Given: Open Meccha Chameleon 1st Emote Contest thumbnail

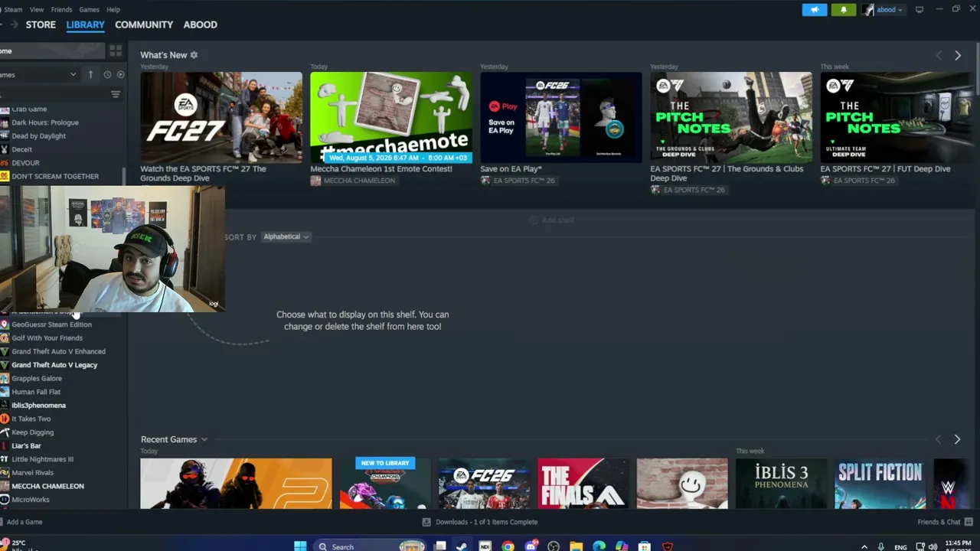Looking at the screenshot, I should click(391, 117).
